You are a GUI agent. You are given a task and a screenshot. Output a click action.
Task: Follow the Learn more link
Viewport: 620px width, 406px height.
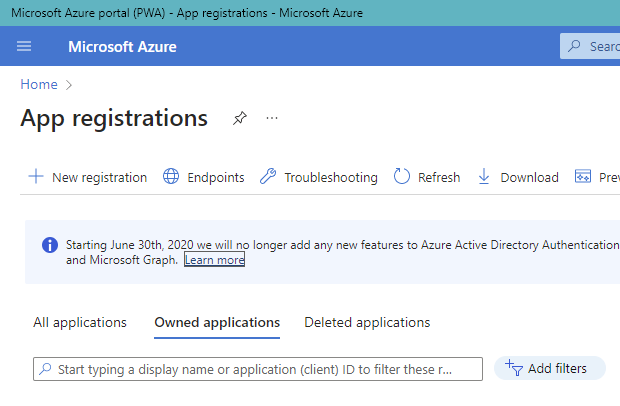[214, 260]
